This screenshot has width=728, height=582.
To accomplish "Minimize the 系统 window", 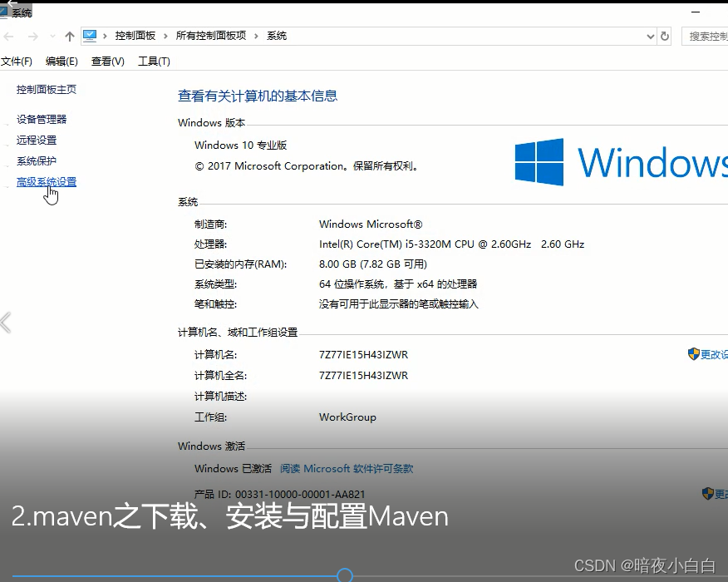I will click(x=695, y=12).
